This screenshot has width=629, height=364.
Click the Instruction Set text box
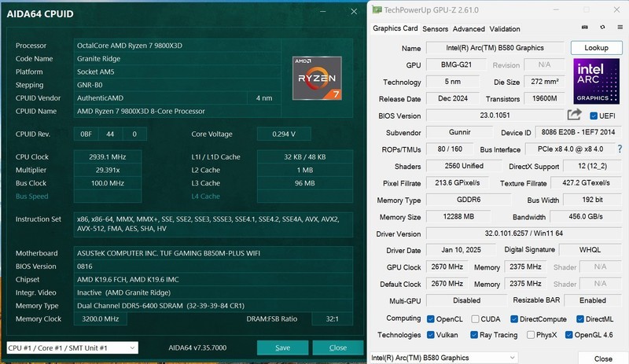click(213, 224)
